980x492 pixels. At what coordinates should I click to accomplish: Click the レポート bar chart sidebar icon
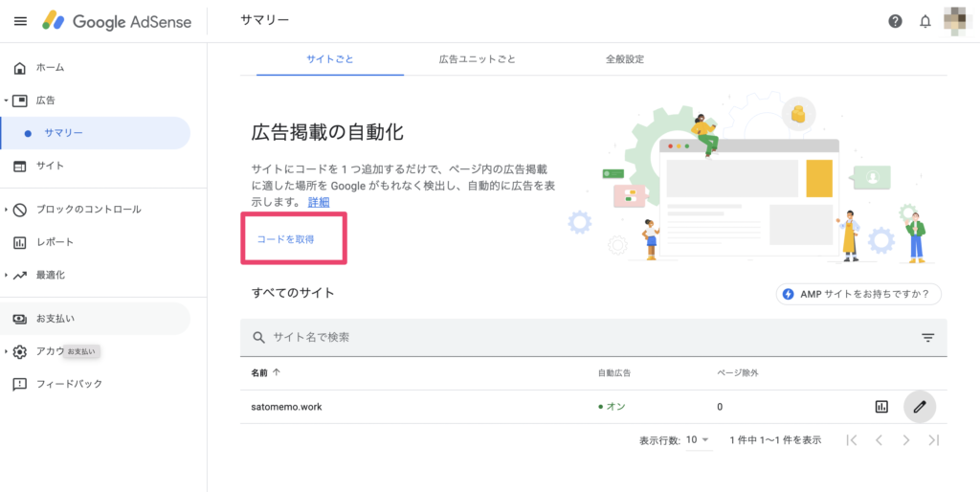click(x=20, y=242)
